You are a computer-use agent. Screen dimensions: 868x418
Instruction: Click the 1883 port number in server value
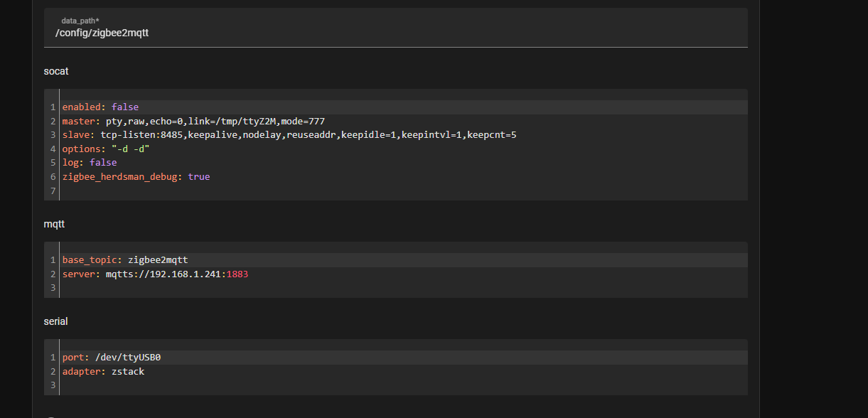(237, 274)
